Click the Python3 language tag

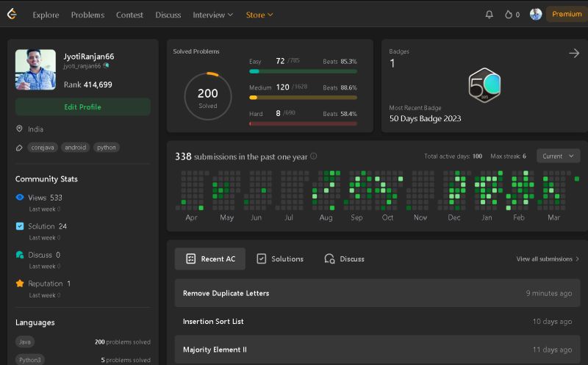(x=29, y=360)
